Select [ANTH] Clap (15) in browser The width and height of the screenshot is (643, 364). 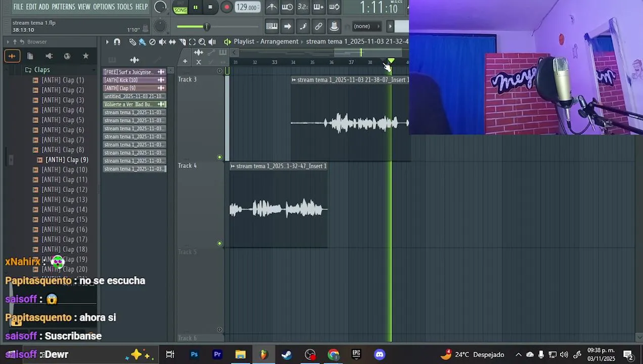[x=64, y=219]
